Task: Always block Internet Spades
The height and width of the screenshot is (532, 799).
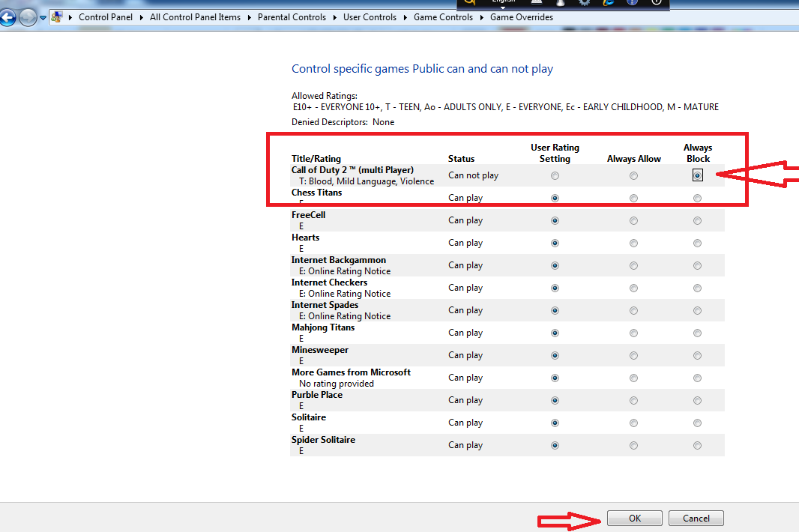Action: pyautogui.click(x=697, y=310)
